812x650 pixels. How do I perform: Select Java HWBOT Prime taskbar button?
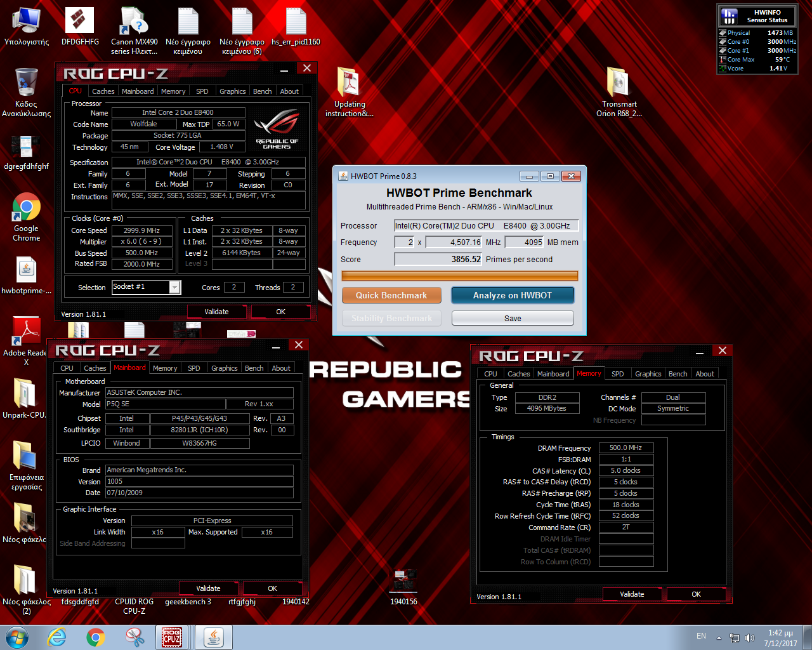(x=214, y=637)
